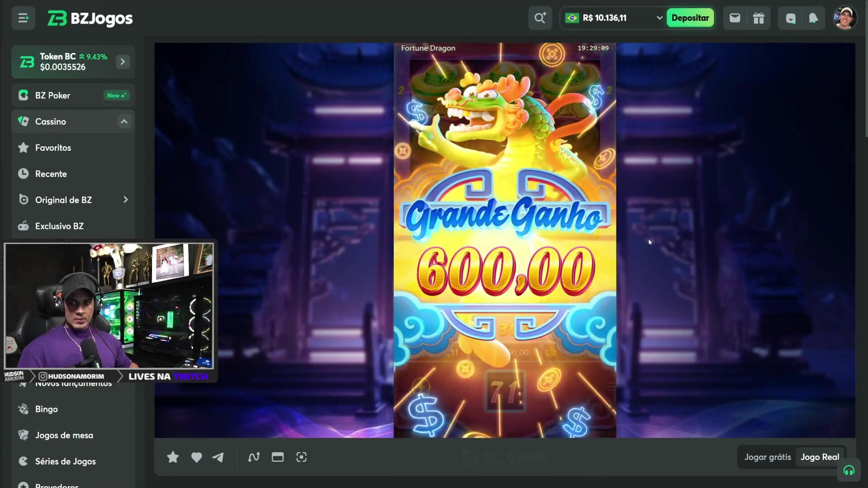Select Cassino in sidebar
Image resolution: width=868 pixels, height=488 pixels.
click(73, 121)
